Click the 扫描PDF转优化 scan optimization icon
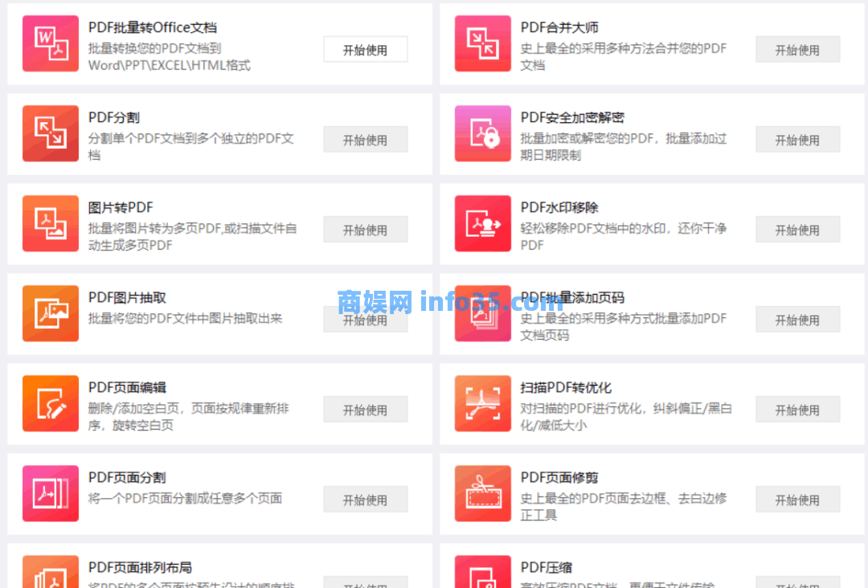 482,403
